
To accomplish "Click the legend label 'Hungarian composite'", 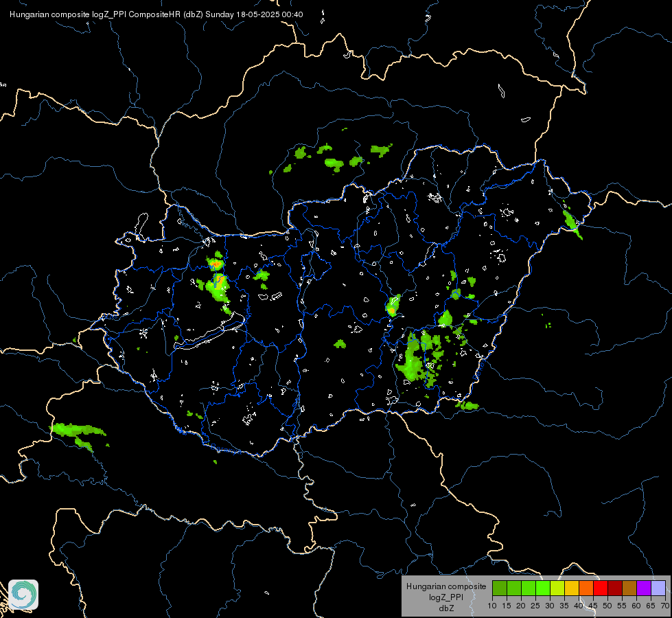I will tap(446, 586).
